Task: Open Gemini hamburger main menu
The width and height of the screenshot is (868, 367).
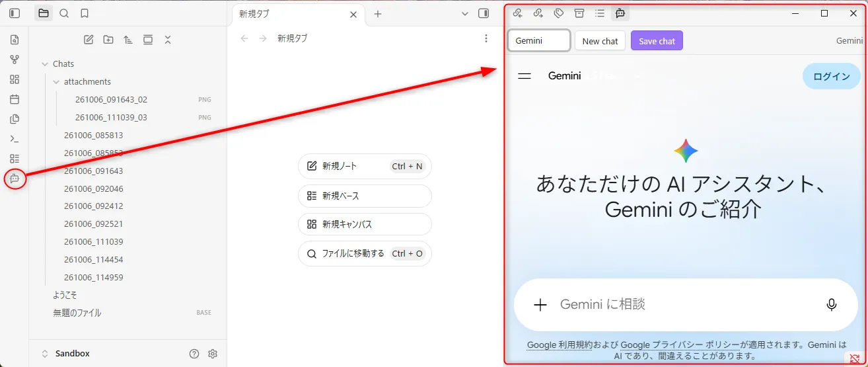Action: (x=524, y=76)
